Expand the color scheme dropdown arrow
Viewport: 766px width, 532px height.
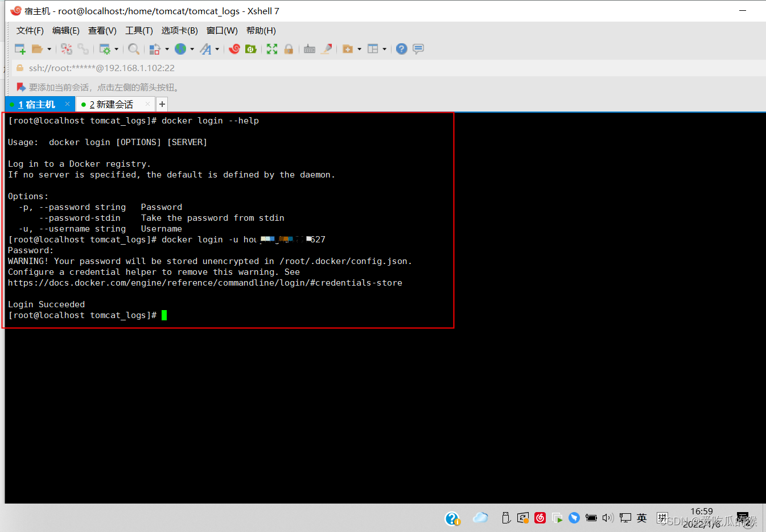167,49
